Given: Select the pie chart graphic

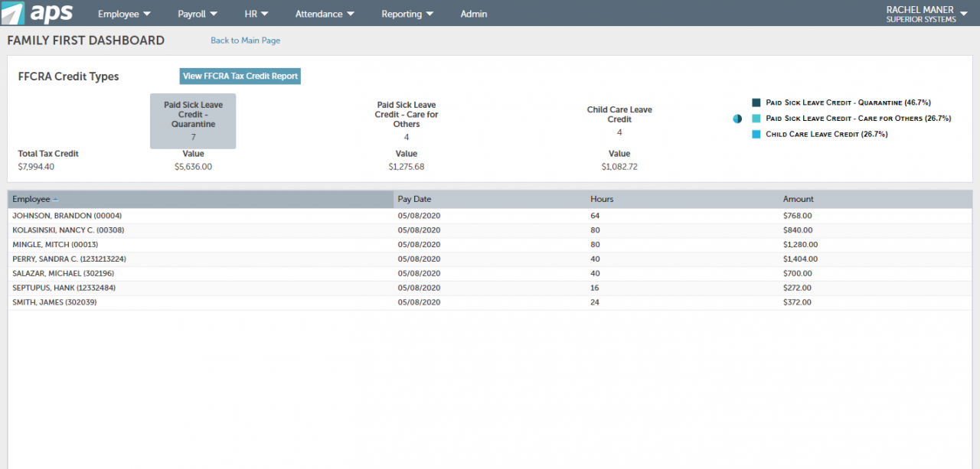Looking at the screenshot, I should point(737,119).
